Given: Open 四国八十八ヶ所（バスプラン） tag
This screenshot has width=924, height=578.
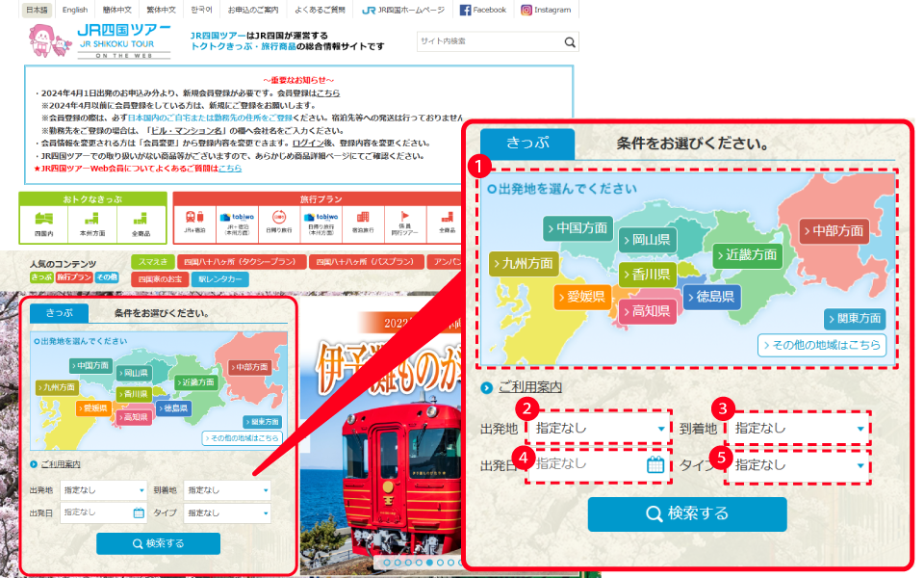Looking at the screenshot, I should click(367, 262).
